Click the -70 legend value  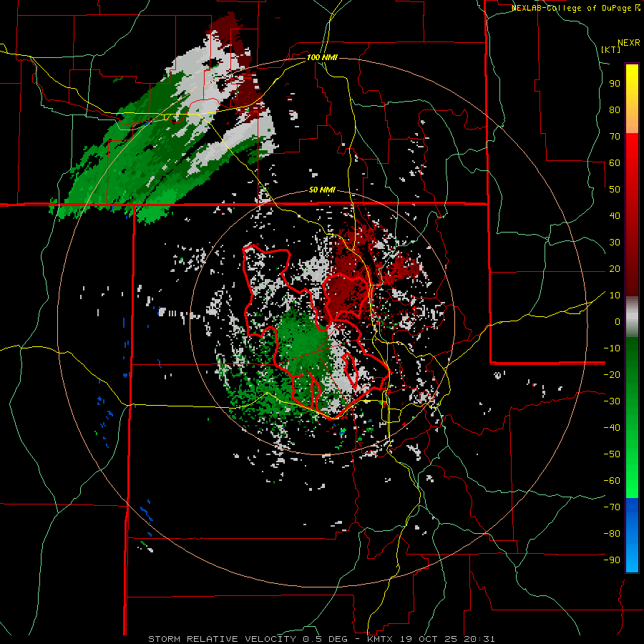612,507
